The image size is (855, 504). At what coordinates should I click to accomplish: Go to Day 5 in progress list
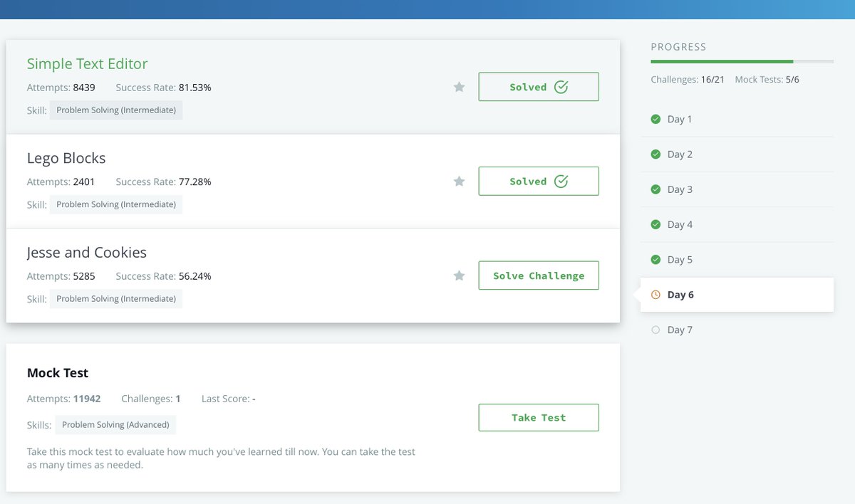pyautogui.click(x=737, y=260)
